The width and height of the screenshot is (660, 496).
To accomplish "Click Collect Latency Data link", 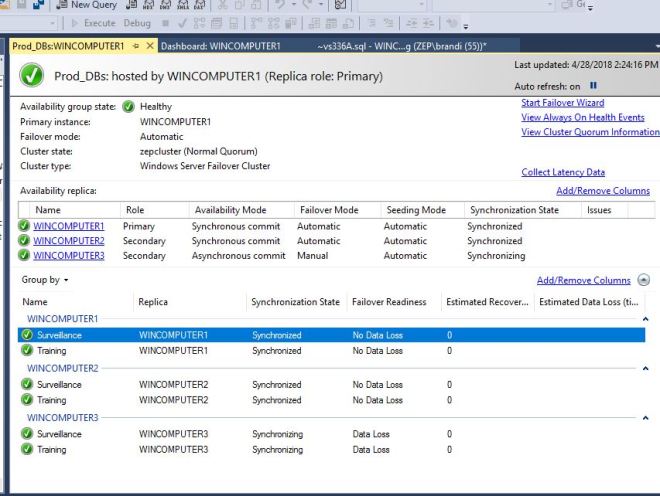I will (x=562, y=172).
